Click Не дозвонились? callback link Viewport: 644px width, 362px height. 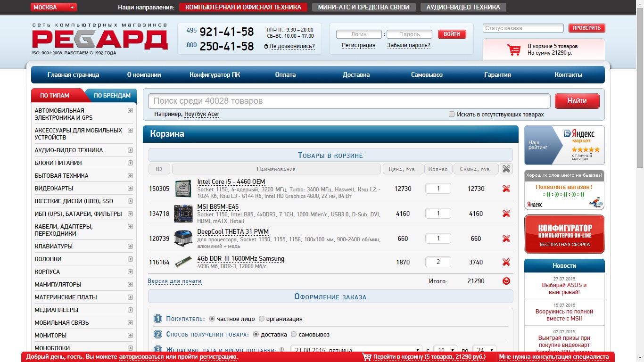(x=292, y=46)
